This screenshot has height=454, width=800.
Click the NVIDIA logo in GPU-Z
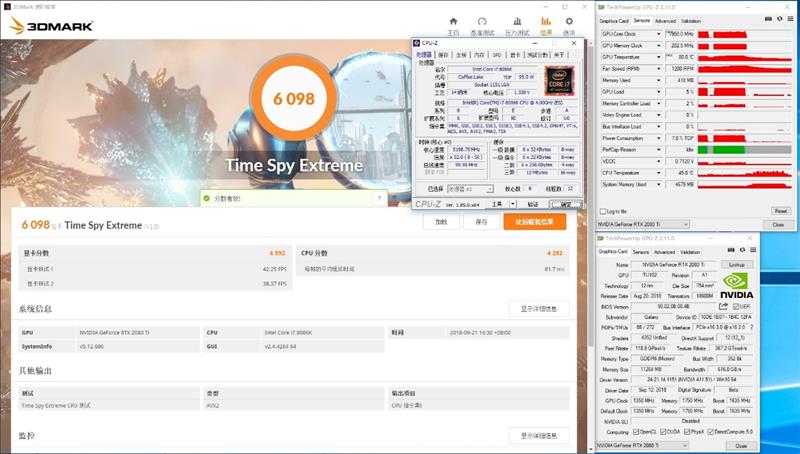[736, 286]
